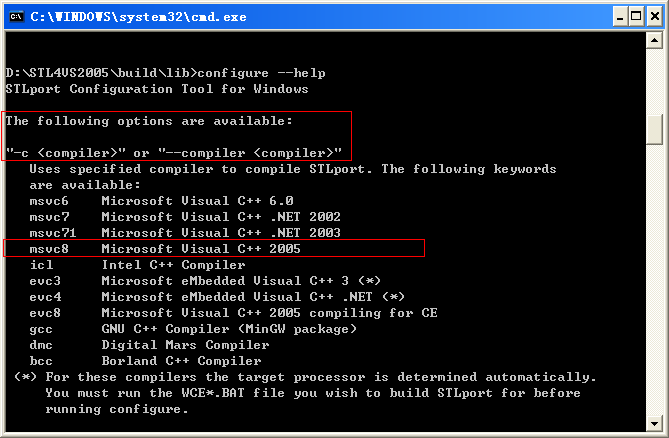The image size is (669, 438).
Task: Click the STLport Configuration Tool heading line
Action: 157,89
